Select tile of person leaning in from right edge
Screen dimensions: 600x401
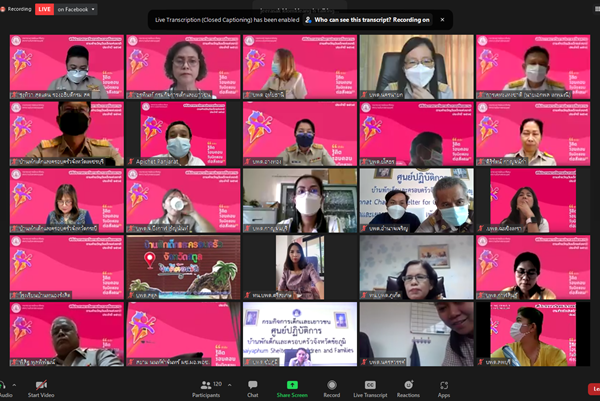416,334
